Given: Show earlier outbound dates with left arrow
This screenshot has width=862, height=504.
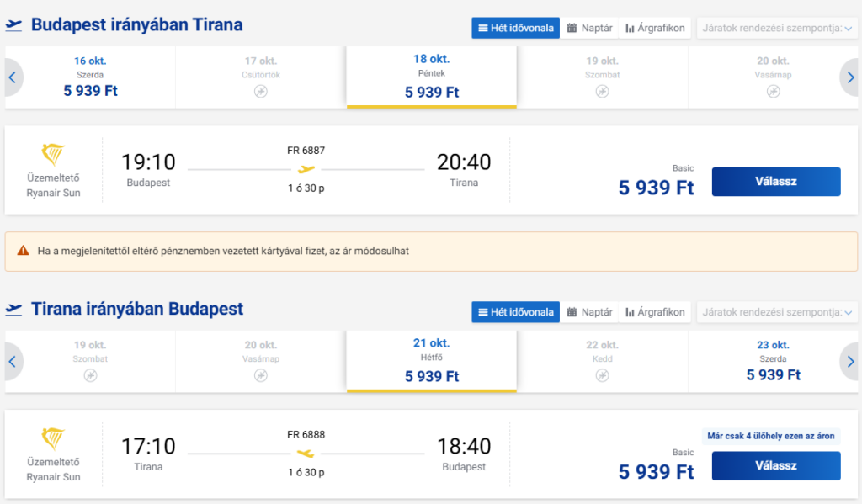Looking at the screenshot, I should click(x=13, y=77).
